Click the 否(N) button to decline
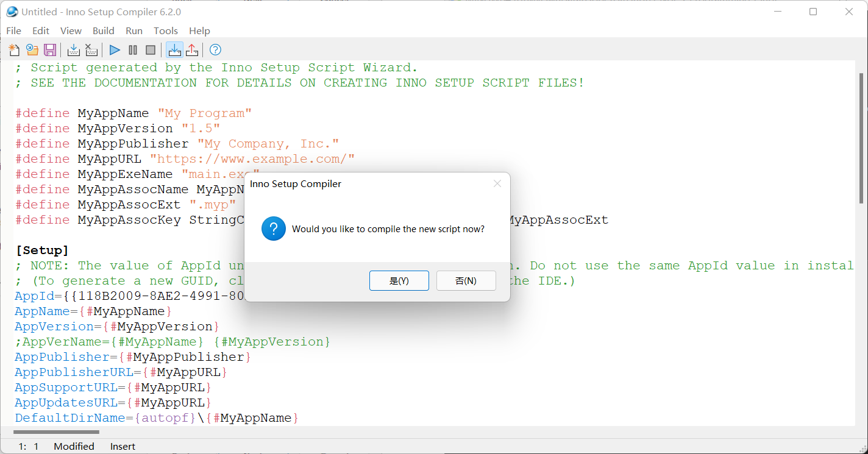 pos(466,281)
